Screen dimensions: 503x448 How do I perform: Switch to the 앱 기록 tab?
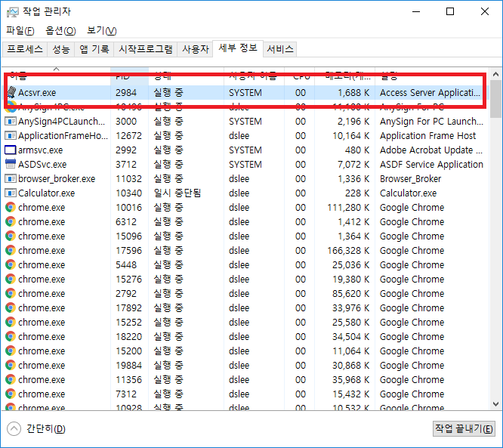(94, 49)
